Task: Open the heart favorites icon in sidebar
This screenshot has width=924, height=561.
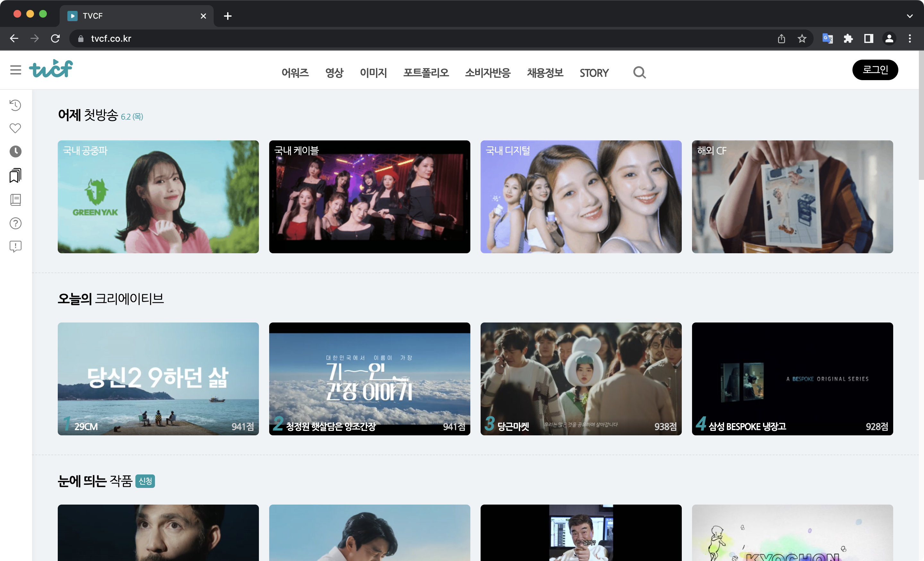Action: [x=15, y=128]
